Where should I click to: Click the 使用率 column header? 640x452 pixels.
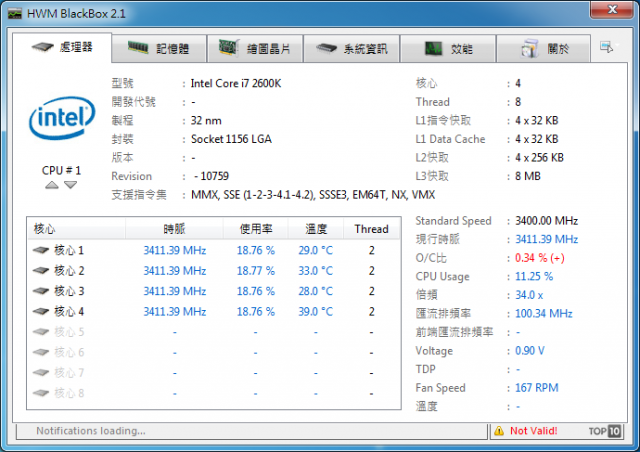point(256,229)
